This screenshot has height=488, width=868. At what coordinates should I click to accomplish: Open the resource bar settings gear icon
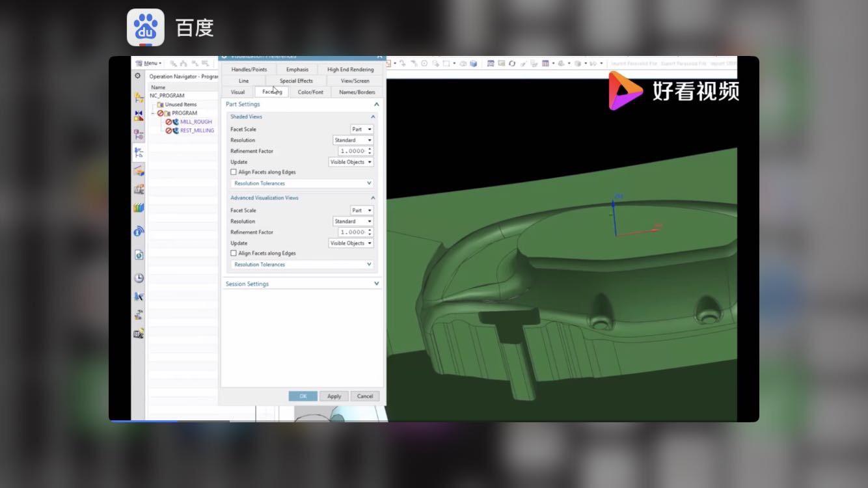click(138, 75)
